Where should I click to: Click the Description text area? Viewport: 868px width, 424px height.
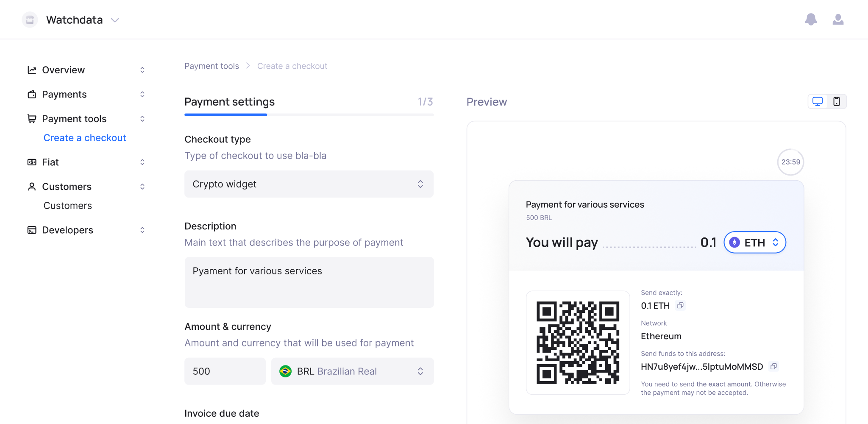309,282
